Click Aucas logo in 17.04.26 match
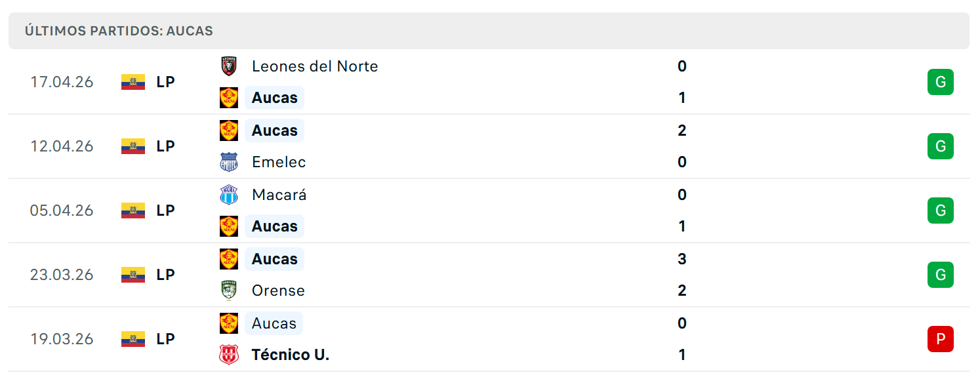The image size is (980, 381). click(228, 98)
